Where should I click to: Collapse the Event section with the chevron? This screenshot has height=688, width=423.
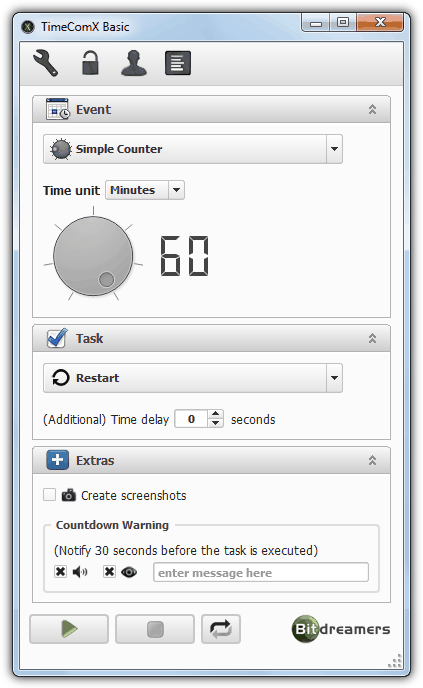tap(372, 109)
